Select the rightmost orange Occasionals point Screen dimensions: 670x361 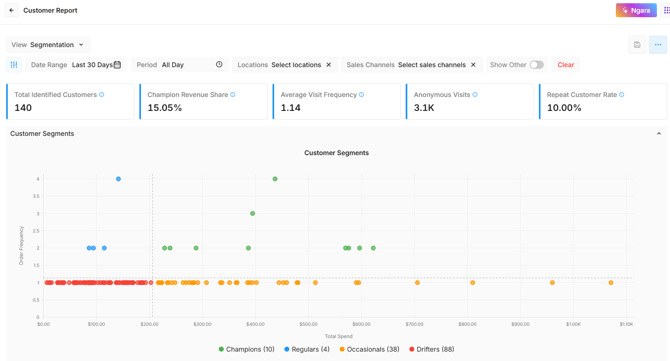[x=611, y=283]
